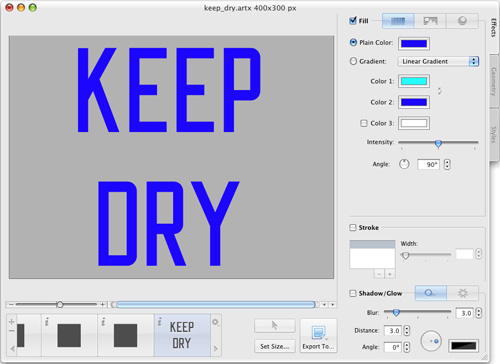Select the highlighted row in stroke list
Viewport: 500px width, 364px height.
tap(372, 244)
